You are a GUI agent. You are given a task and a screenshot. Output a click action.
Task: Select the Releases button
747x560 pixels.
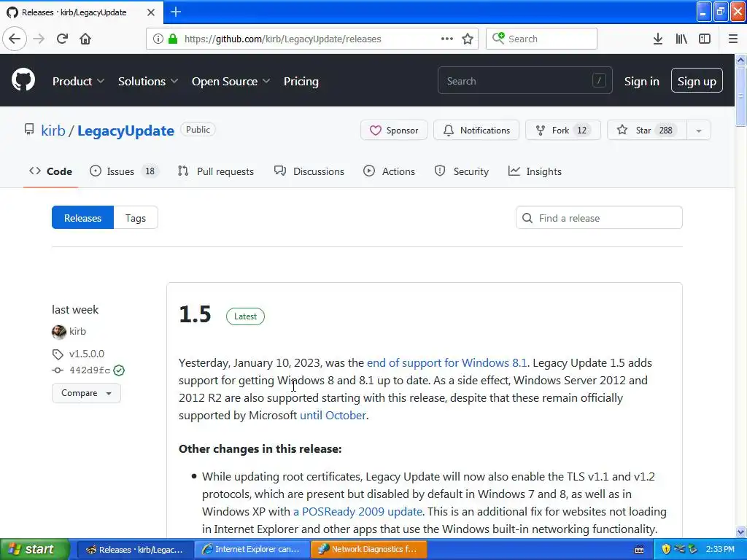click(x=83, y=217)
